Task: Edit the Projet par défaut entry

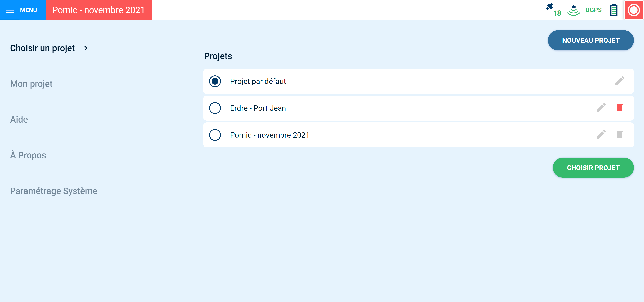Action: click(620, 81)
